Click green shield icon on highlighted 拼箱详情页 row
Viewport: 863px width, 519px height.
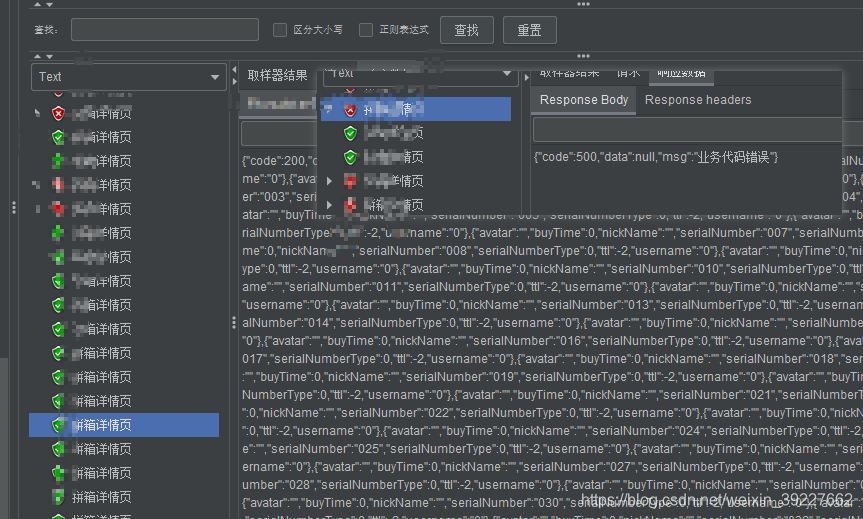coord(58,425)
